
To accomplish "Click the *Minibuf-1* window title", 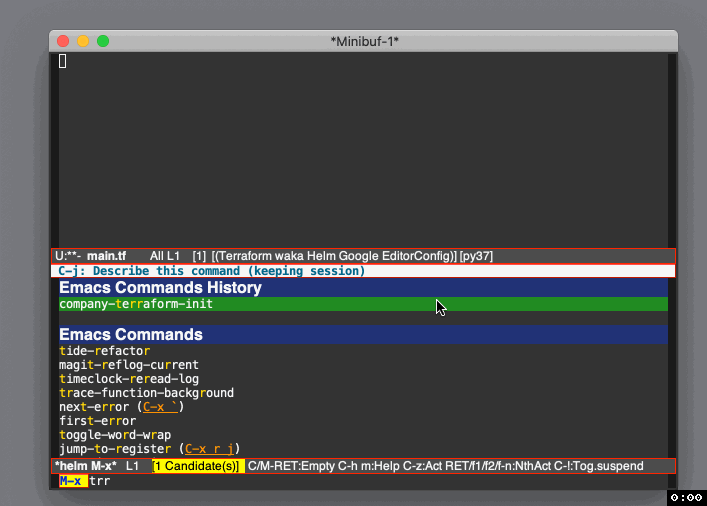I will click(x=364, y=41).
